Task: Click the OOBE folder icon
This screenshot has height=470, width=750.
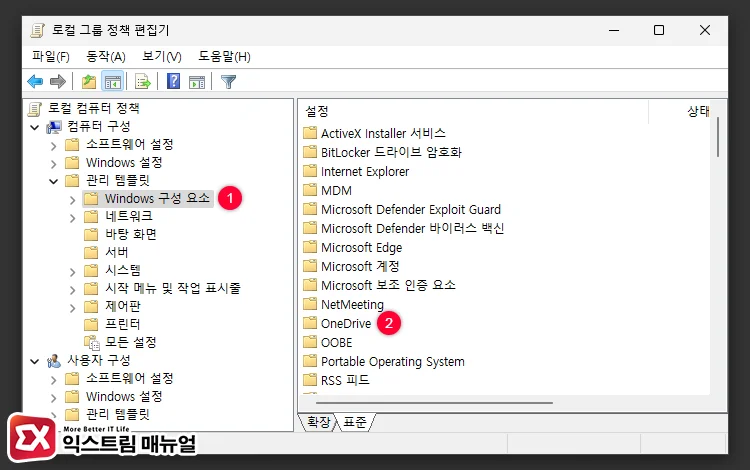Action: pyautogui.click(x=310, y=342)
